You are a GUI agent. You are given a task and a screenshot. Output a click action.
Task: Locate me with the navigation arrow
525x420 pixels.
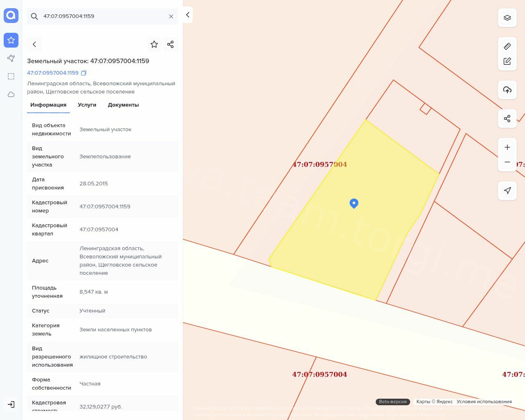[x=507, y=191]
